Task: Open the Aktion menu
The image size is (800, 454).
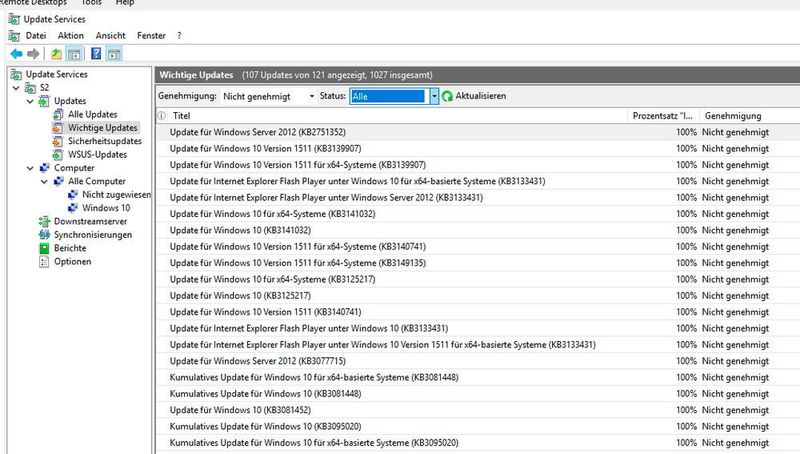Action: (70, 36)
